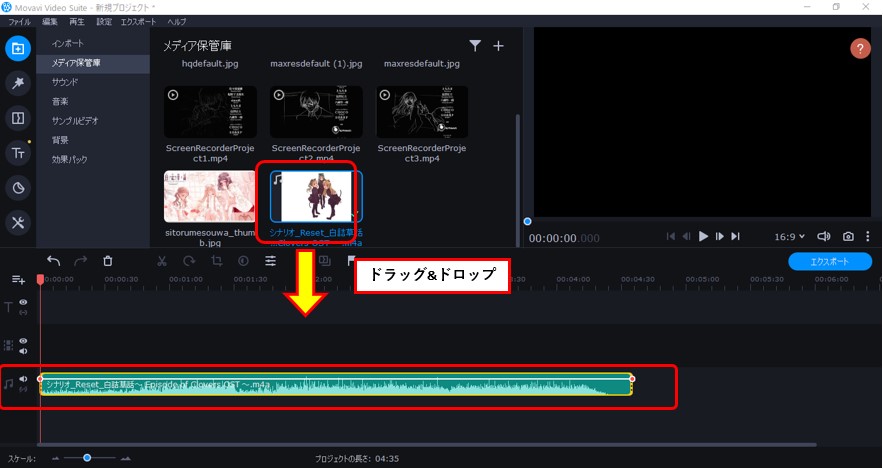Open the エクスポート menu in menu bar
The width and height of the screenshot is (883, 469).
139,22
